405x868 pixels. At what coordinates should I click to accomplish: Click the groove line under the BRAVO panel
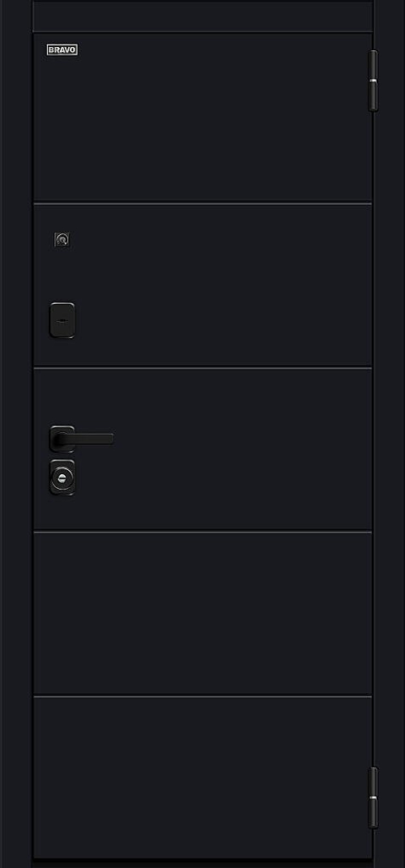click(x=202, y=203)
